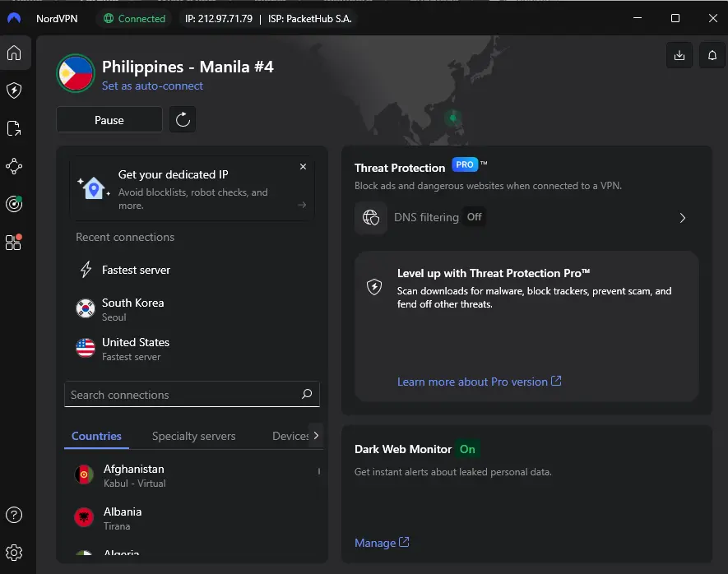Expand DNS filtering chevron
Viewport: 728px width, 574px height.
click(682, 218)
